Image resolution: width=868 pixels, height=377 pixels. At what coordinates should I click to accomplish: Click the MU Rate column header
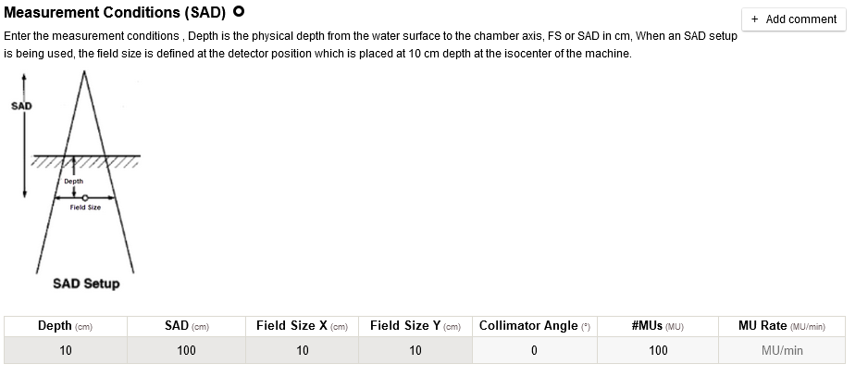click(782, 326)
